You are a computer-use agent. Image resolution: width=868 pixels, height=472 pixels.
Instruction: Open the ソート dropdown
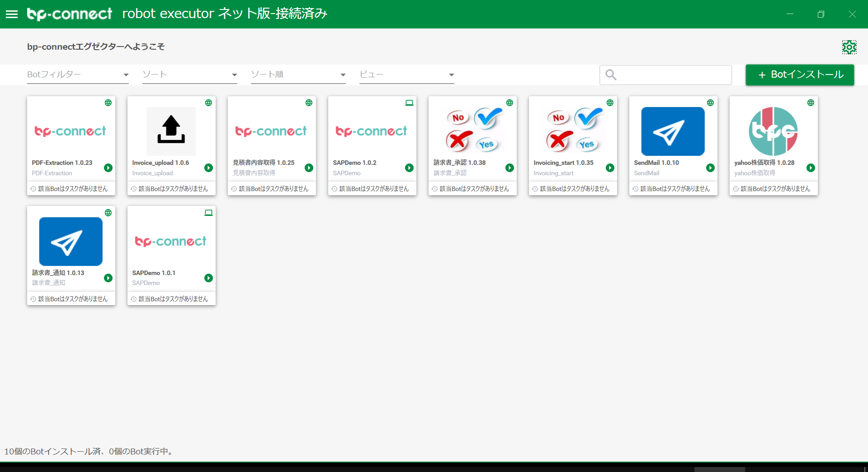pyautogui.click(x=190, y=75)
